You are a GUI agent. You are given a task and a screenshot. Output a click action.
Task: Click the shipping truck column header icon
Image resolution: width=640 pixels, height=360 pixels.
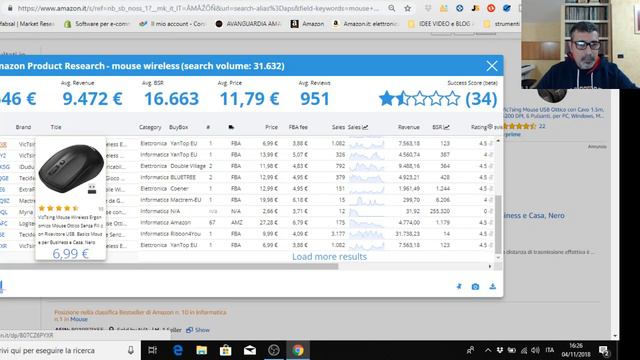(x=231, y=127)
